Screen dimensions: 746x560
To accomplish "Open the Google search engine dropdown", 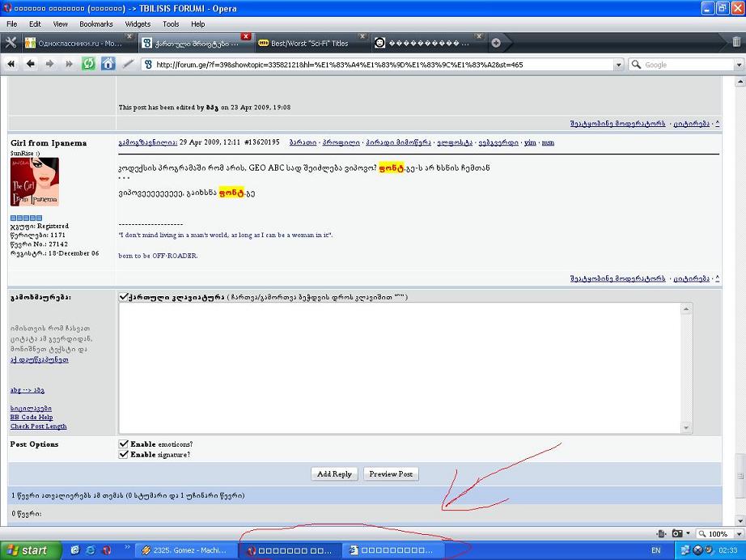I will coord(739,65).
